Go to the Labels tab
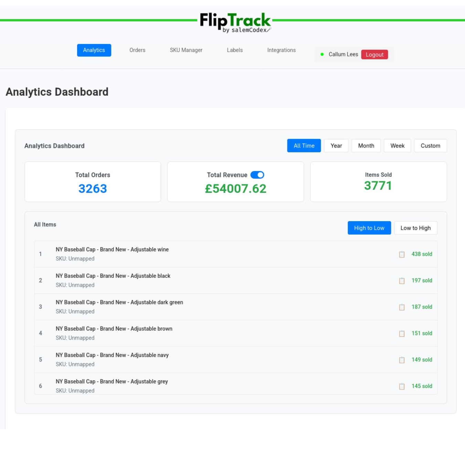The height and width of the screenshot is (476, 465). click(235, 50)
